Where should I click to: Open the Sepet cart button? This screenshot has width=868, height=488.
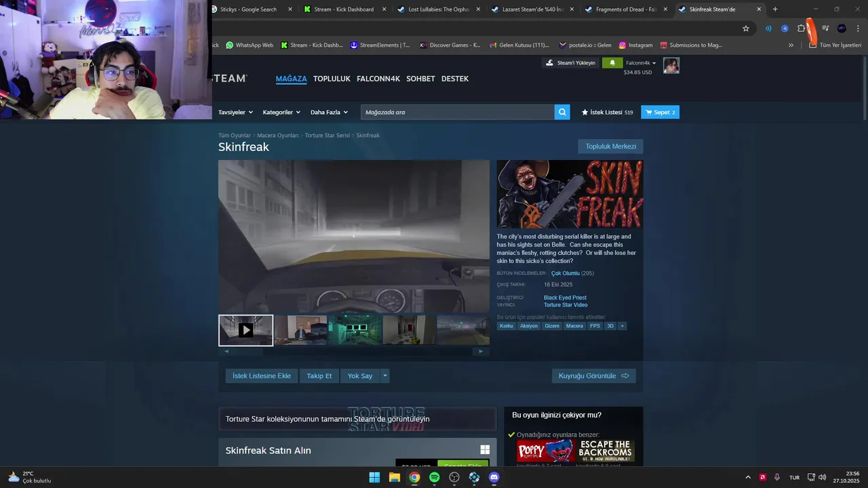coord(660,112)
